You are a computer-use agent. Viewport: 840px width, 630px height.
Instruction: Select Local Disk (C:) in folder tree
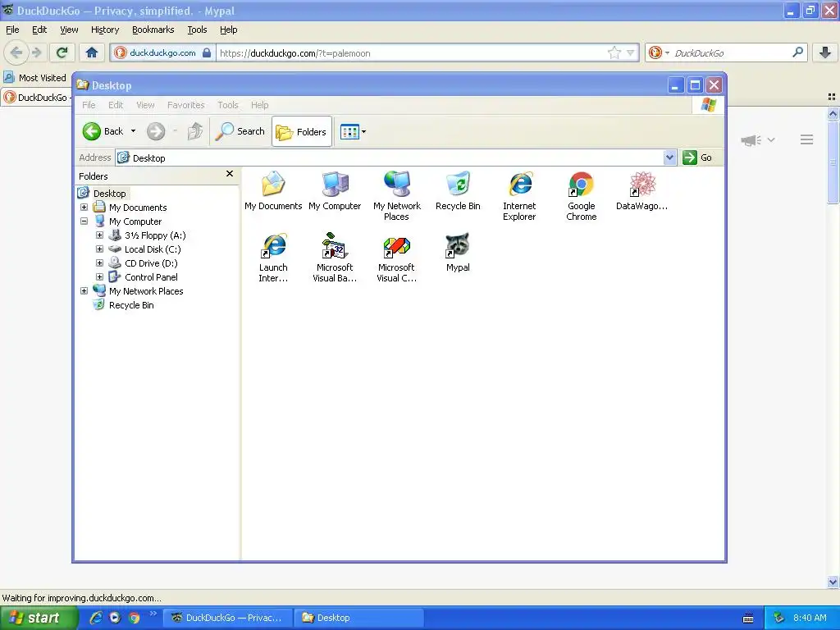tap(153, 249)
